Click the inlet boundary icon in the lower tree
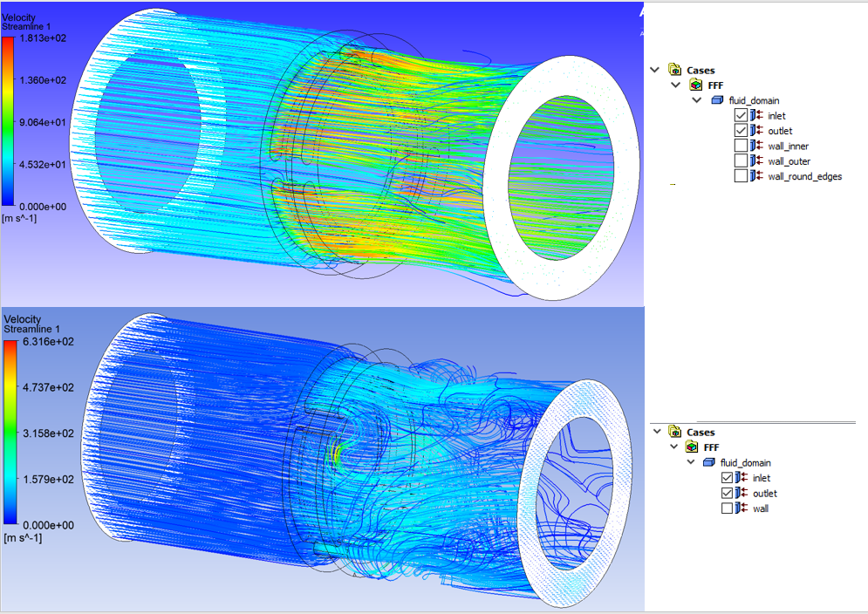868x614 pixels. point(742,477)
